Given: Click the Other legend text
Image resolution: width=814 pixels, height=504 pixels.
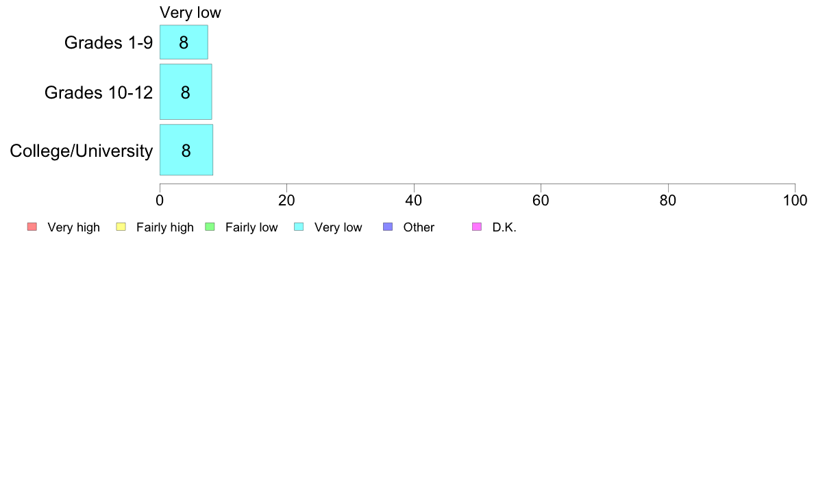Looking at the screenshot, I should 419,227.
